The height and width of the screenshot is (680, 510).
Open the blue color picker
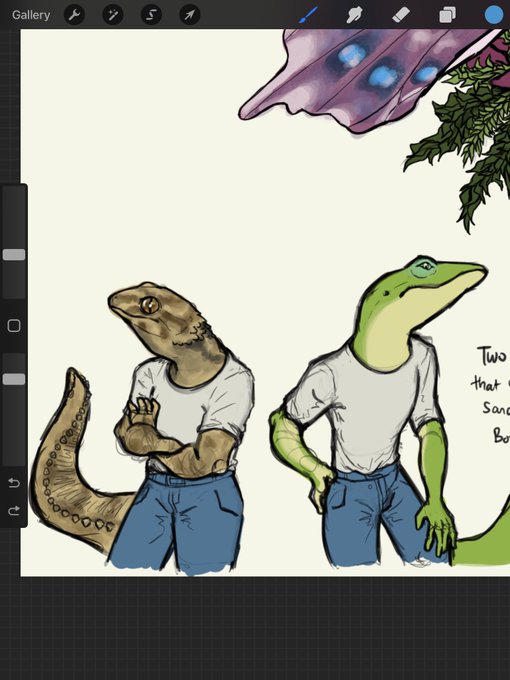[x=494, y=15]
